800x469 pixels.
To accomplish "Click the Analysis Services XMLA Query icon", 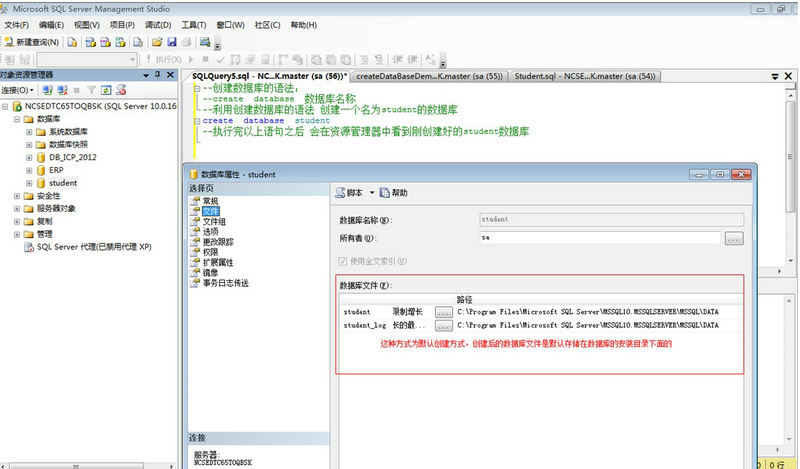I will point(120,42).
